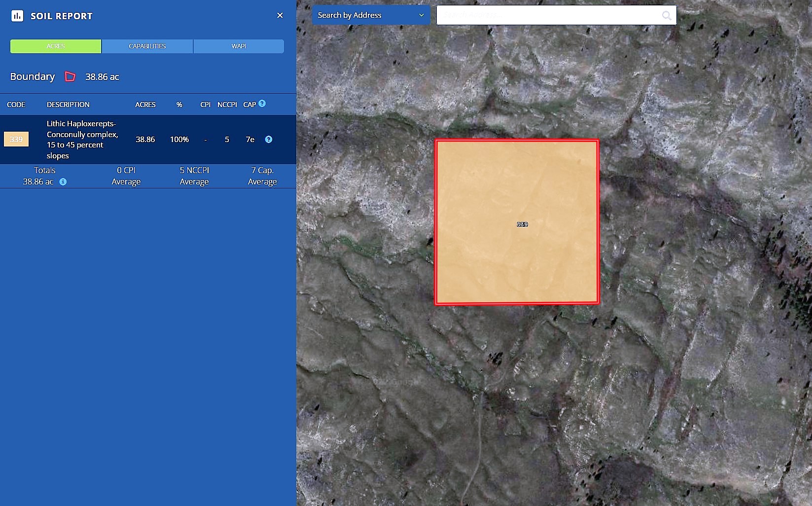Open the CAP column header help icon
The width and height of the screenshot is (812, 506).
pyautogui.click(x=262, y=104)
